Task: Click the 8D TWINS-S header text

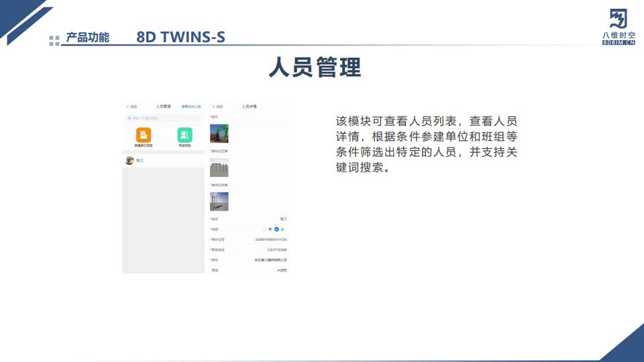Action: [x=180, y=37]
